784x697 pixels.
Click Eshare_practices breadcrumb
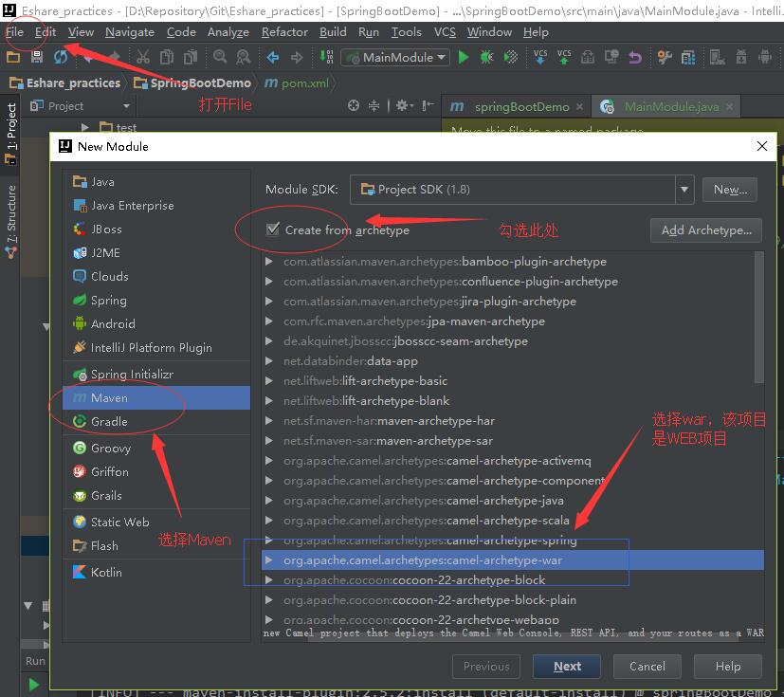point(65,83)
